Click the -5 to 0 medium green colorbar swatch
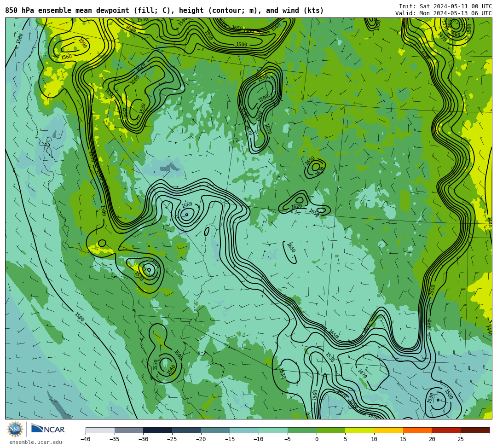The height and width of the screenshot is (448, 497). click(x=302, y=431)
